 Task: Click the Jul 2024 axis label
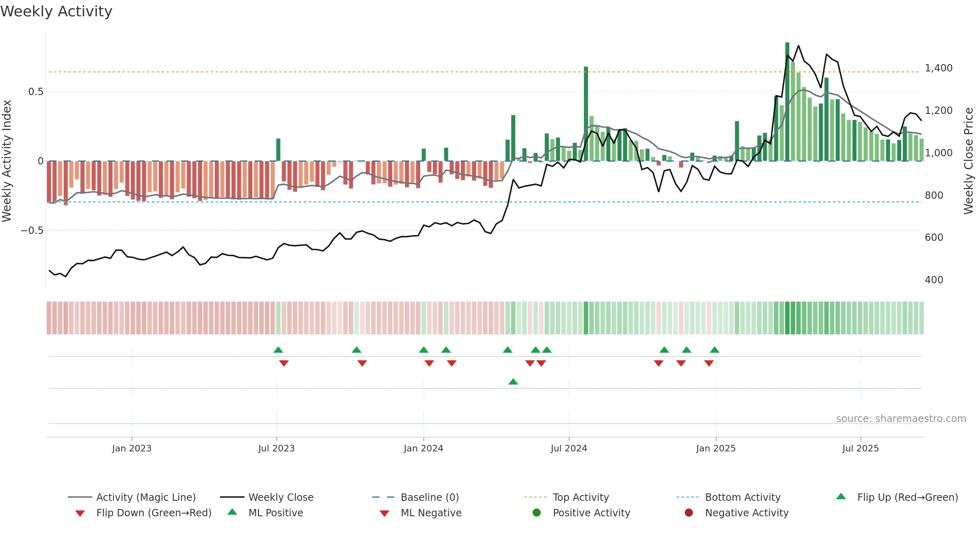pos(569,448)
